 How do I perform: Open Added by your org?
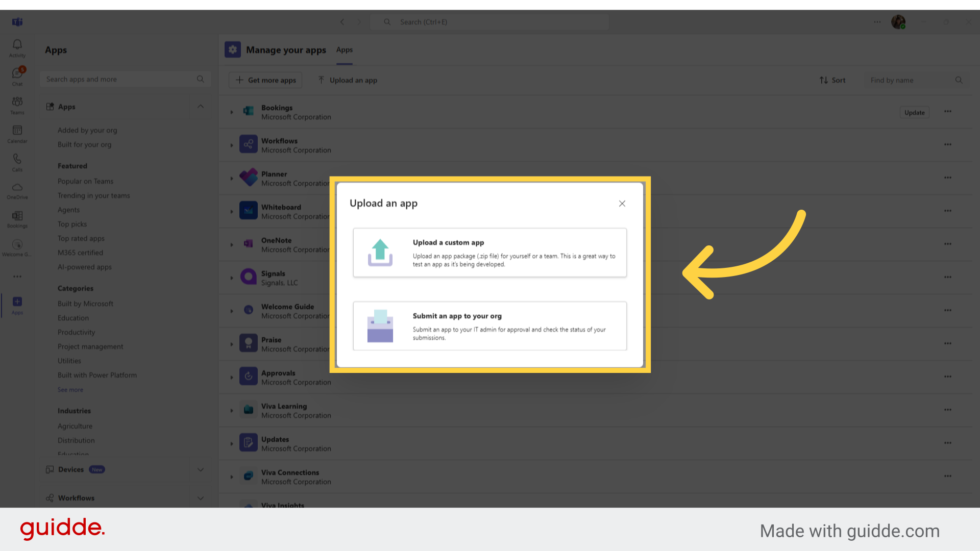click(x=87, y=130)
